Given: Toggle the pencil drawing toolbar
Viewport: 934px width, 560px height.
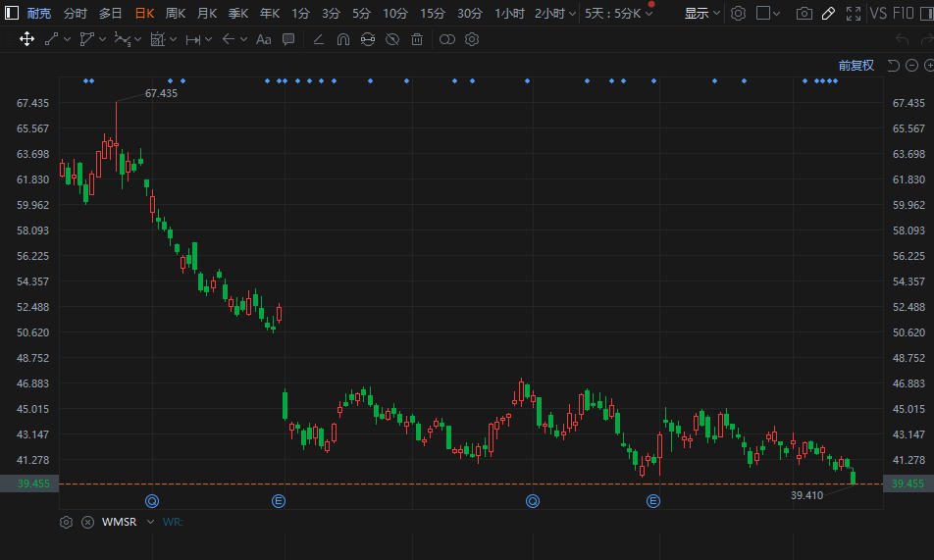Looking at the screenshot, I should click(828, 13).
